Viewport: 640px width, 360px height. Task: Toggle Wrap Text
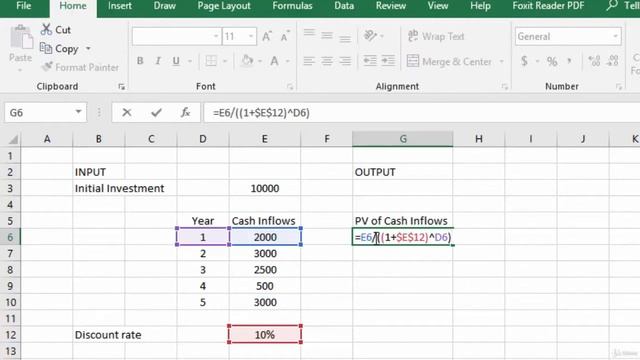click(436, 36)
